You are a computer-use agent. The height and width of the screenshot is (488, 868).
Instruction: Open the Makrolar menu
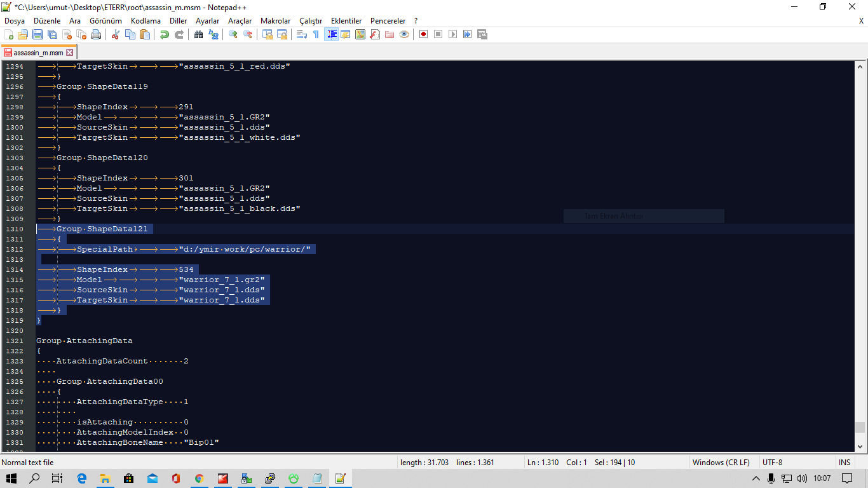pos(275,21)
